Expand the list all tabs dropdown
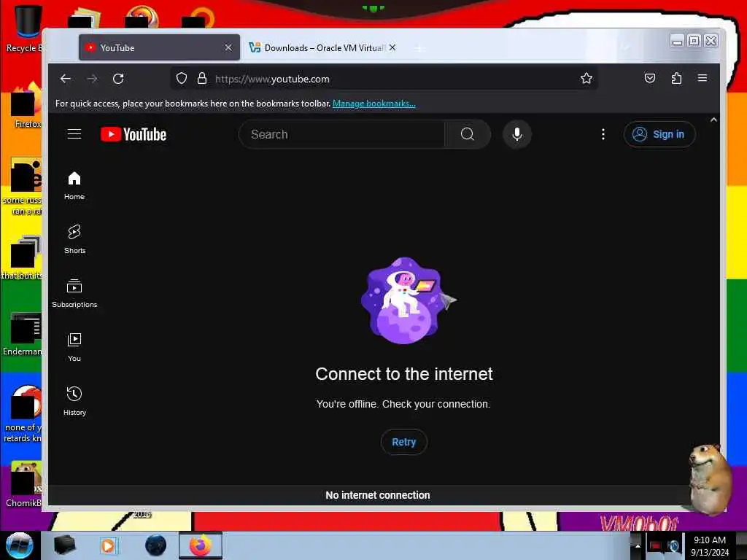Image resolution: width=747 pixels, height=560 pixels. click(x=625, y=47)
